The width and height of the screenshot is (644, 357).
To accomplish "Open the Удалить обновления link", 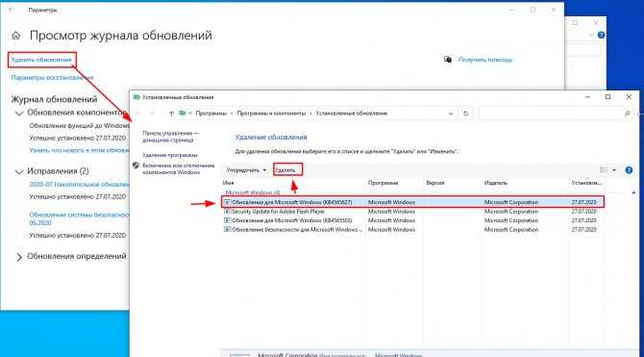I will pos(41,60).
